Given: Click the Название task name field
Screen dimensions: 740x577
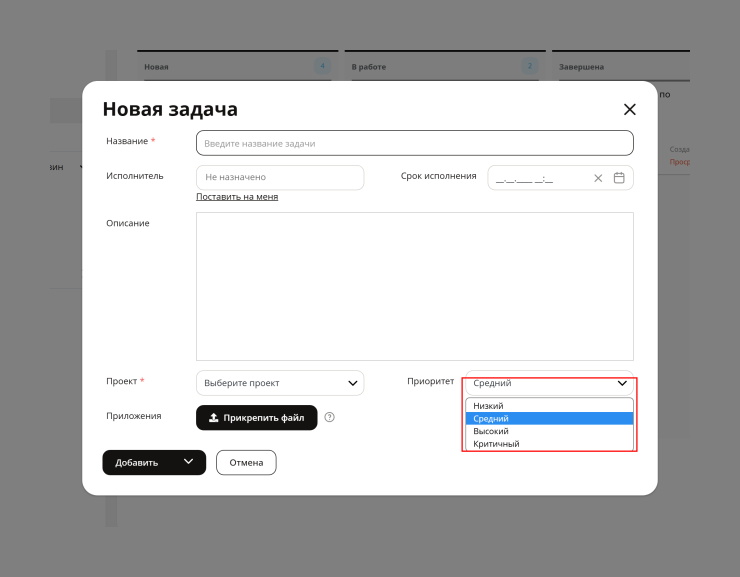Looking at the screenshot, I should click(x=415, y=143).
